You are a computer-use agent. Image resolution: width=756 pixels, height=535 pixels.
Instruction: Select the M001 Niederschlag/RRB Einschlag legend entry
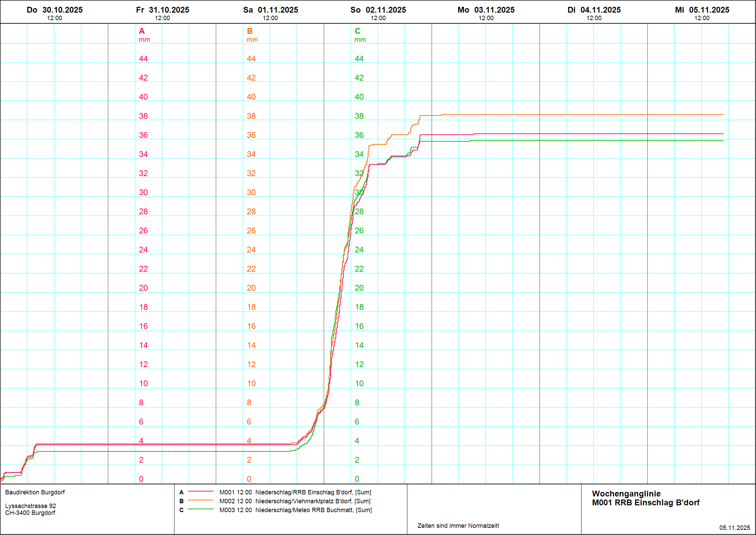click(295, 492)
